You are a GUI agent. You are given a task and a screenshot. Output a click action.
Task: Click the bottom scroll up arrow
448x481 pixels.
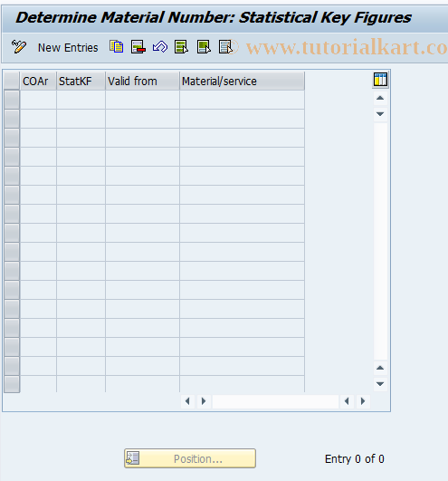(x=380, y=368)
